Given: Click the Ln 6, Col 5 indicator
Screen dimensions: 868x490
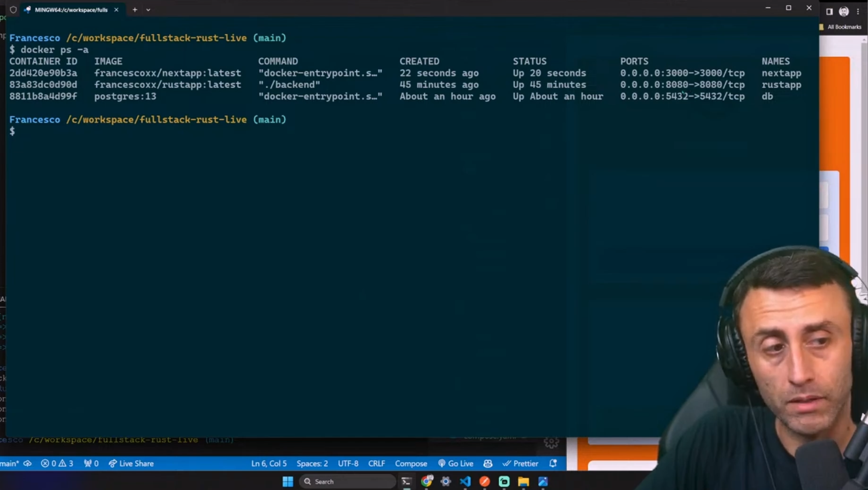Looking at the screenshot, I should point(269,463).
